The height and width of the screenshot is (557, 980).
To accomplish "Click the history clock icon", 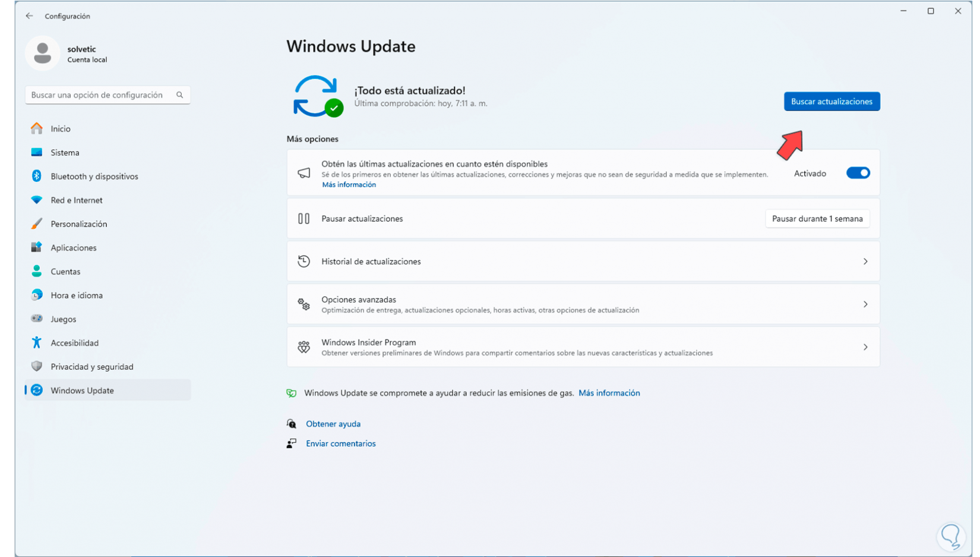I will [x=304, y=262].
